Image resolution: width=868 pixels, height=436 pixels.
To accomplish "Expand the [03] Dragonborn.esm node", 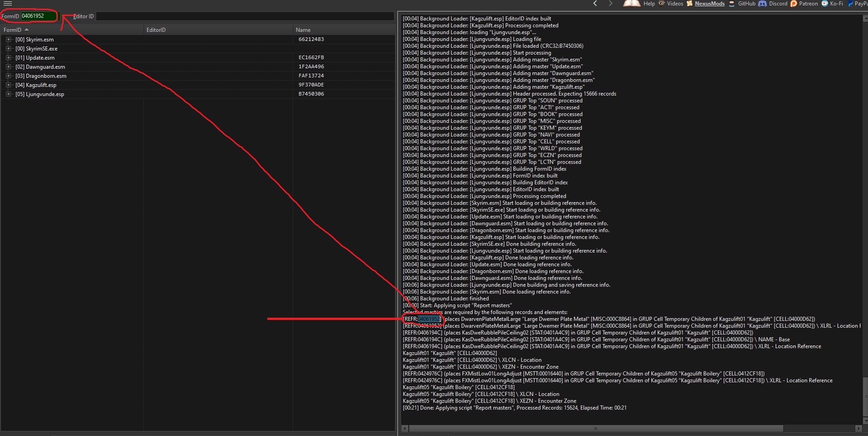I will click(8, 76).
